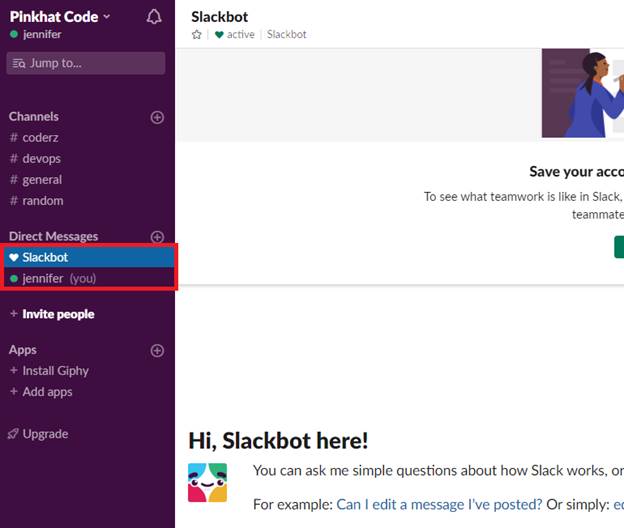Screen dimensions: 624x528
Task: Open the notifications bell icon
Action: 154,17
